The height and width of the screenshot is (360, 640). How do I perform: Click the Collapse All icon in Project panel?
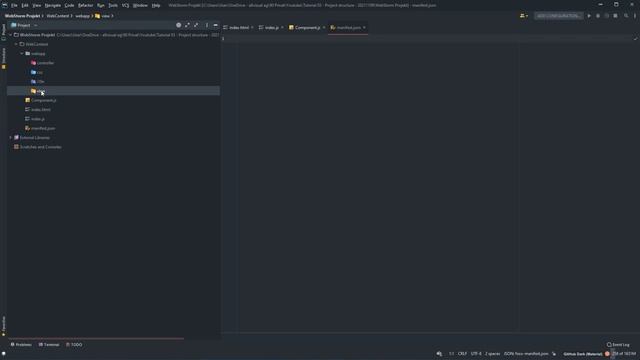196,25
